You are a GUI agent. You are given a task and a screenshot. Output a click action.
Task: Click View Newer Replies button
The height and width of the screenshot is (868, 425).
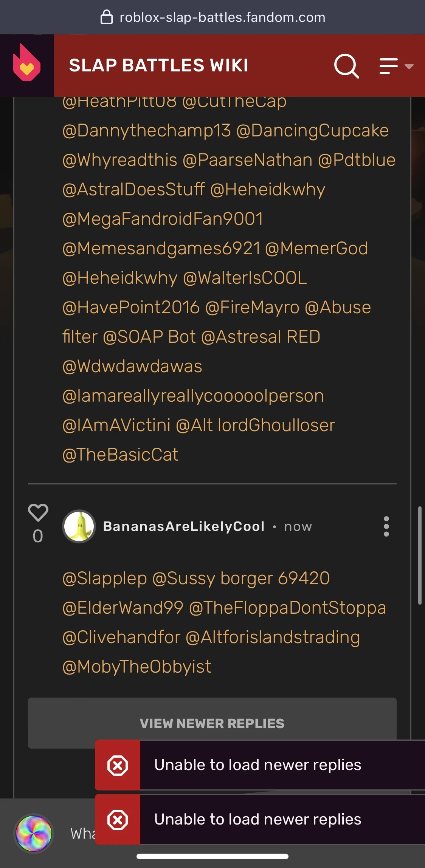tap(212, 723)
